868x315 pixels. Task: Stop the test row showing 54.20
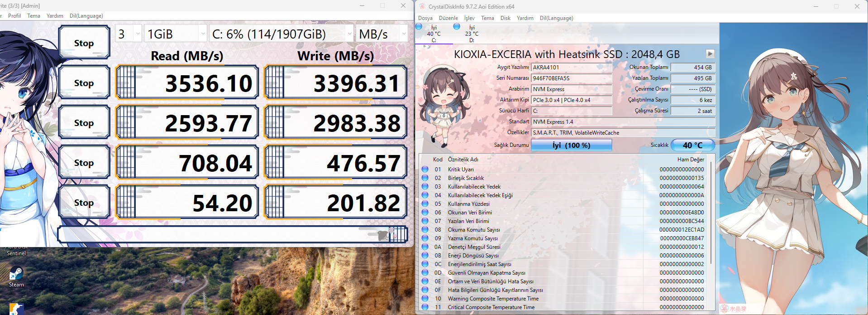coord(84,202)
